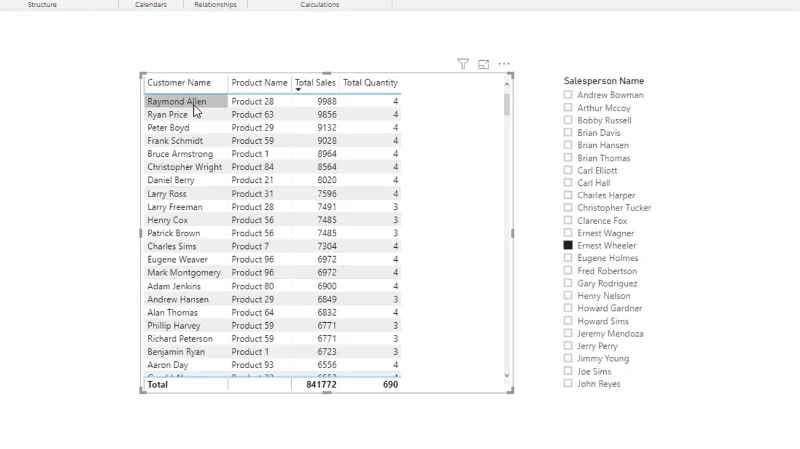Click the Focus mode icon
This screenshot has height=449, width=800.
click(483, 64)
